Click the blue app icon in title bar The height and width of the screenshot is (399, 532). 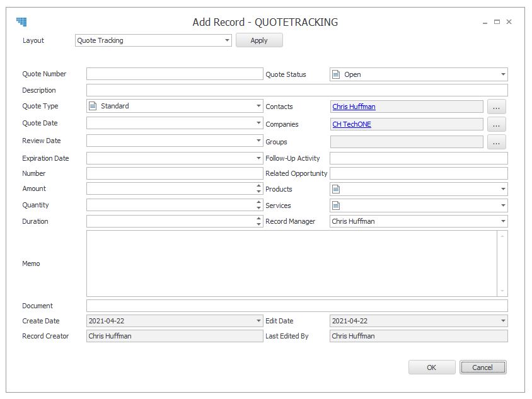point(21,21)
